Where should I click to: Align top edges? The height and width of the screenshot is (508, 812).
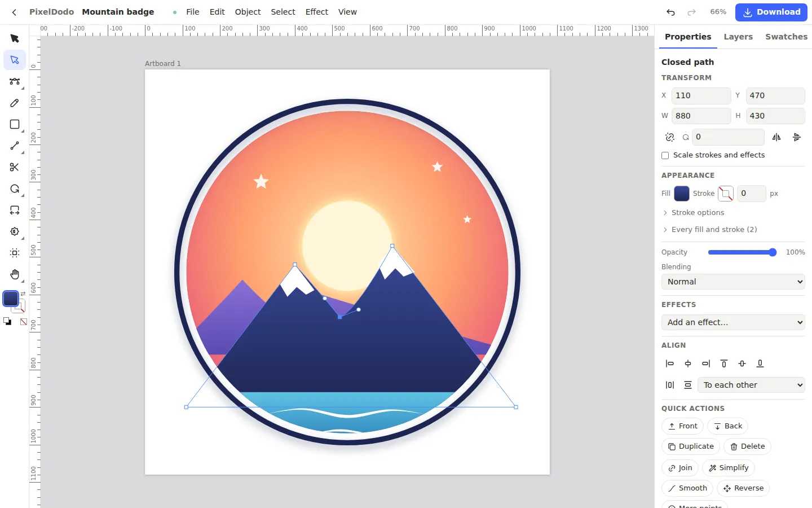pyautogui.click(x=724, y=364)
